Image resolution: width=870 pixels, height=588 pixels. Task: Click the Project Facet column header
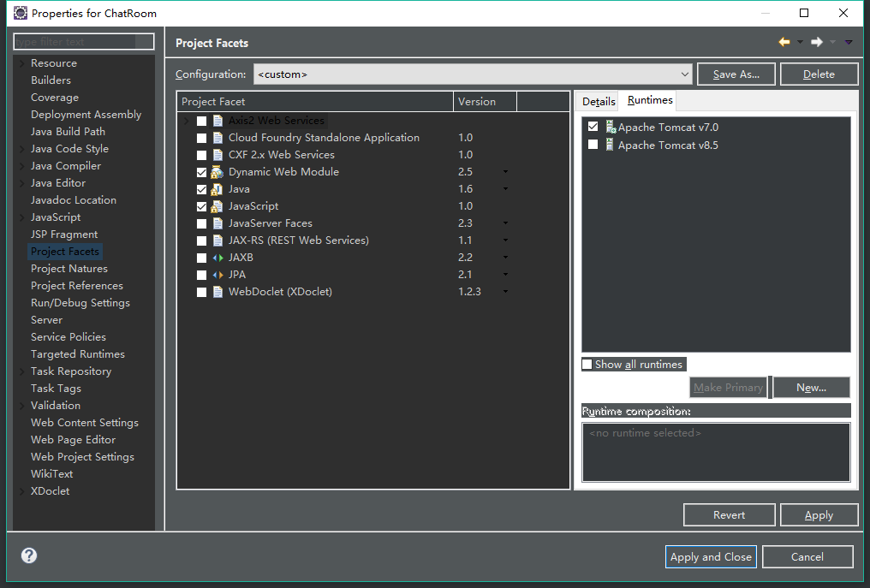315,102
